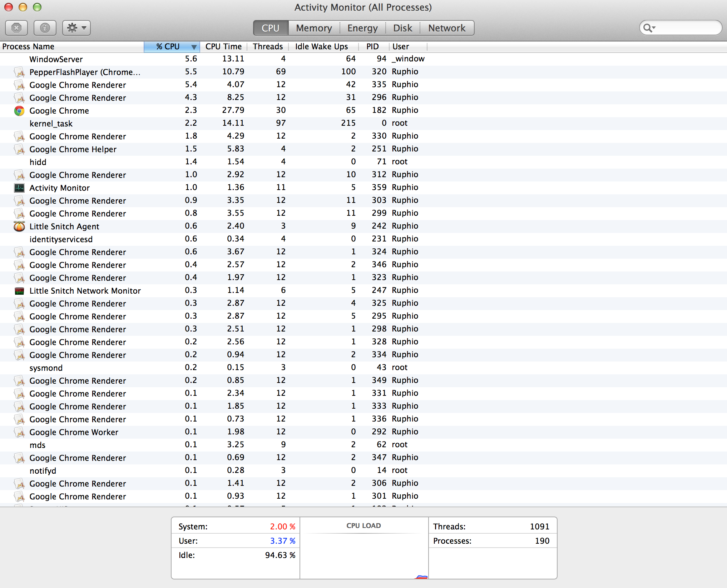This screenshot has height=588, width=727.
Task: Sort by the Threads column header
Action: pos(268,47)
